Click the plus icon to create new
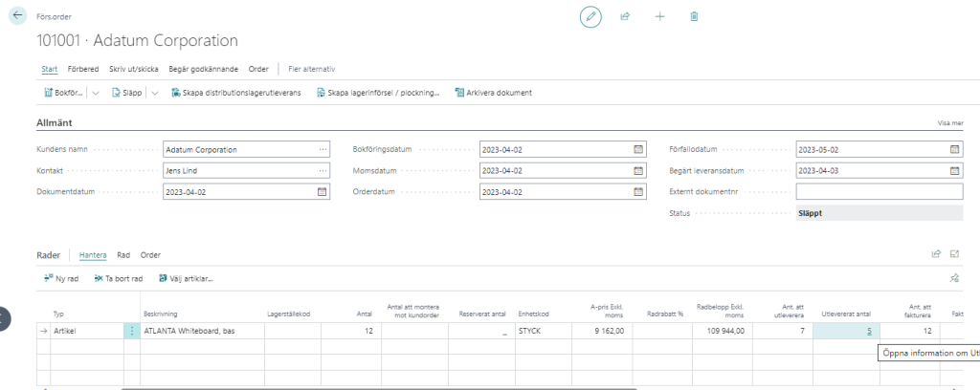This screenshot has width=980, height=390. pyautogui.click(x=659, y=16)
